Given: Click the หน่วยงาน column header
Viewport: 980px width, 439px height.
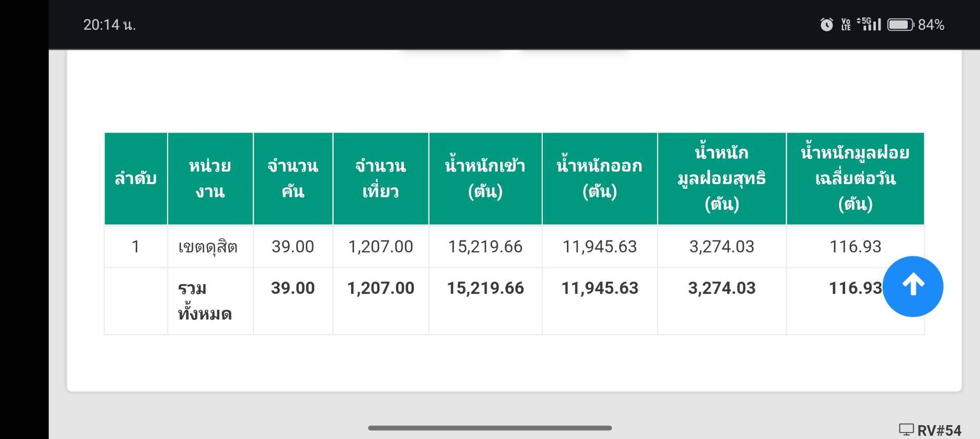Looking at the screenshot, I should 210,178.
